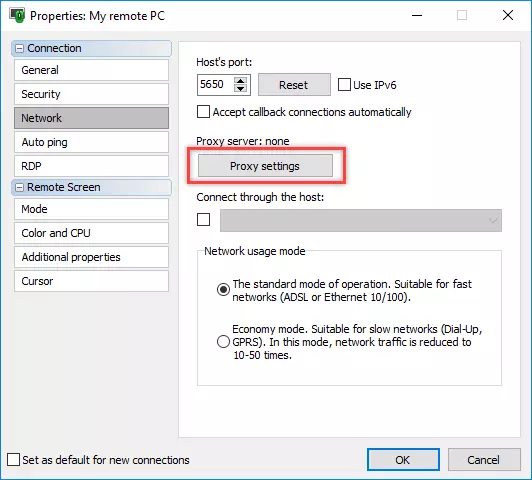Screen dimensions: 532x480
Task: Open the Connect through host dropdown
Action: (x=361, y=220)
